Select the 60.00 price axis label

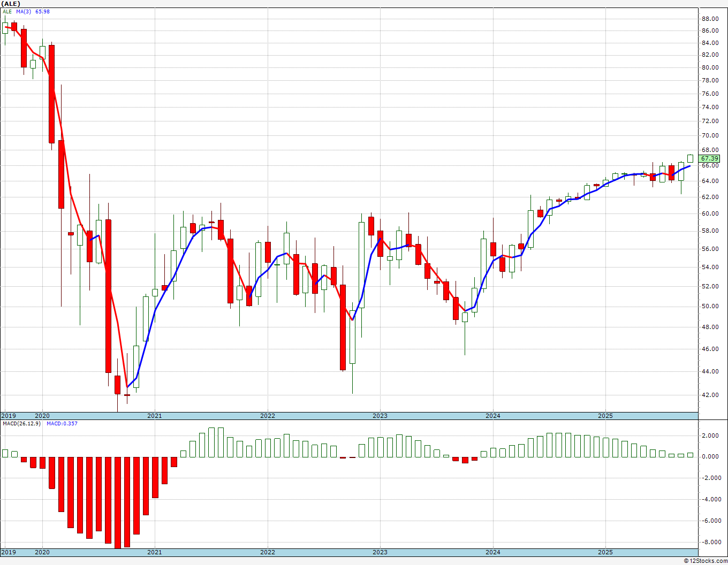(710, 213)
